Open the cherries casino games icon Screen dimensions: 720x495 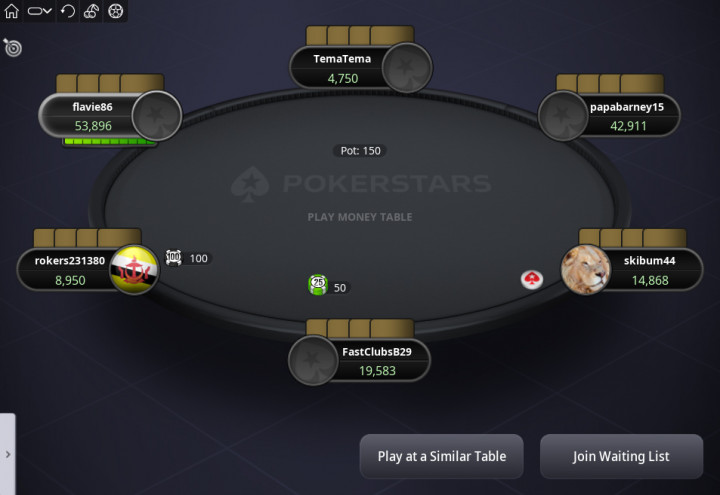pos(91,11)
